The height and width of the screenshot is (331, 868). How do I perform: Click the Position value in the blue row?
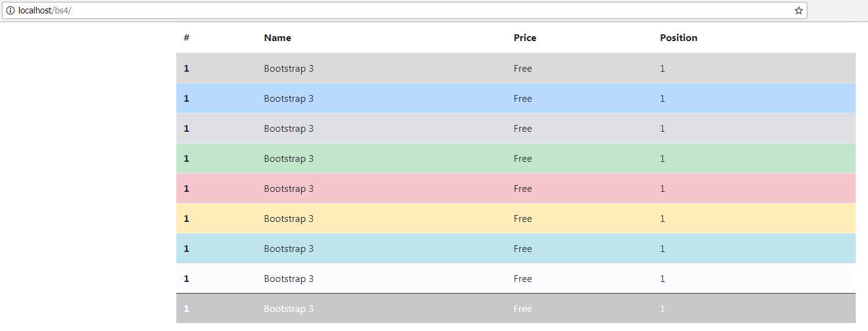click(x=662, y=99)
